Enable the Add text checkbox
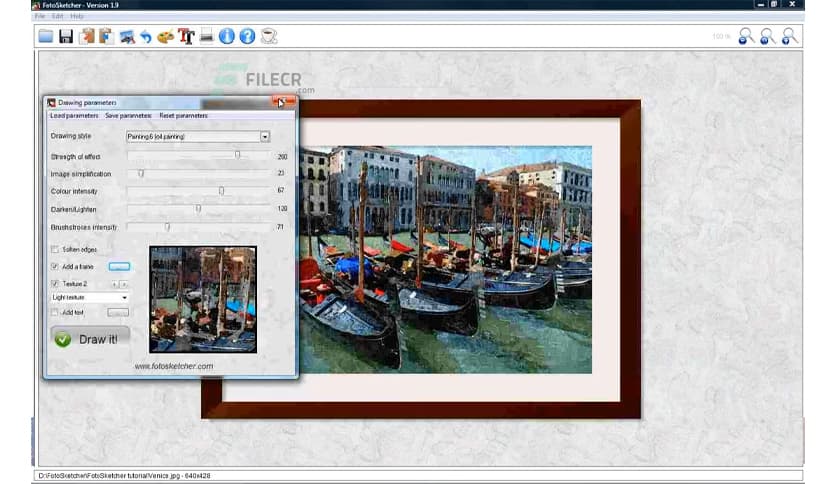This screenshot has width=836, height=484. click(x=54, y=312)
